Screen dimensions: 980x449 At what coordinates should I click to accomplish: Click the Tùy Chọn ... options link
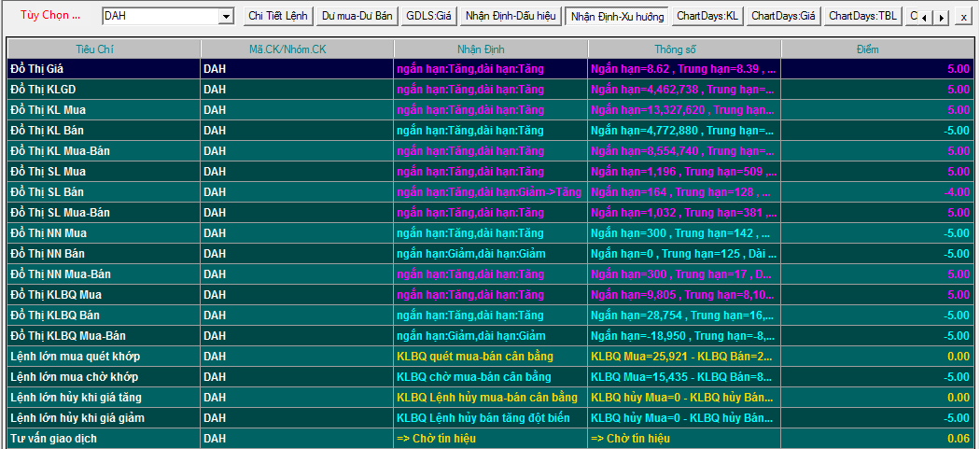(x=50, y=16)
